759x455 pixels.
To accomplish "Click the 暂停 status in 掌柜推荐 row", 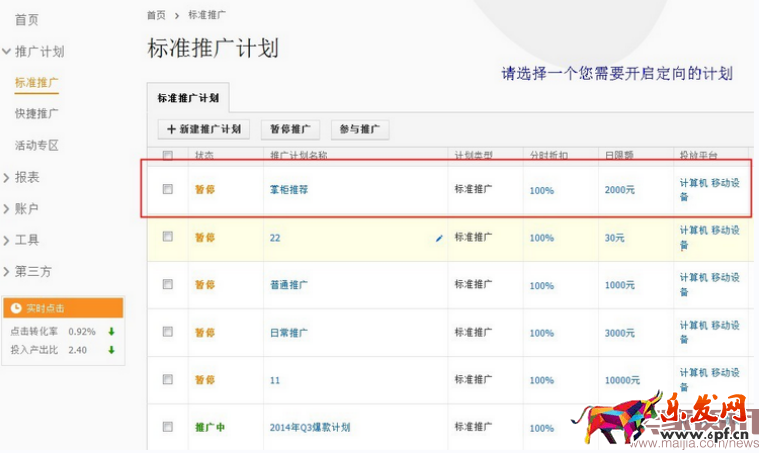I will click(x=205, y=190).
